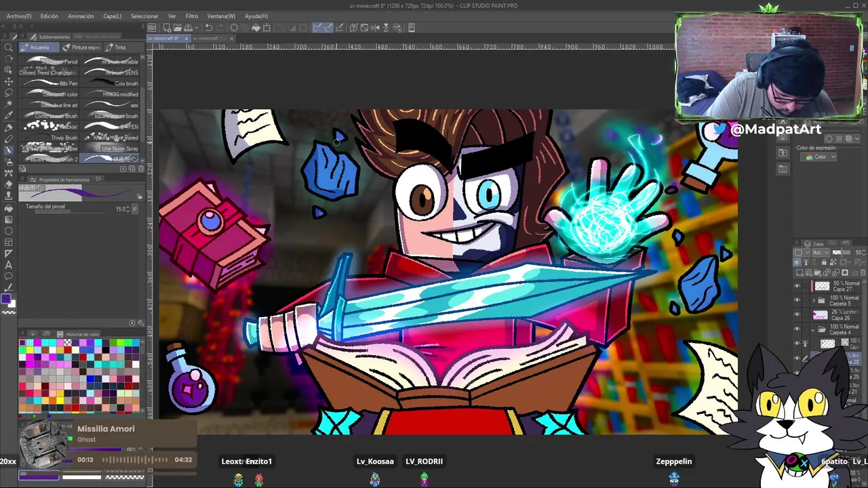Select the Bibi Pen brush
This screenshot has width=868, height=488.
[49, 83]
